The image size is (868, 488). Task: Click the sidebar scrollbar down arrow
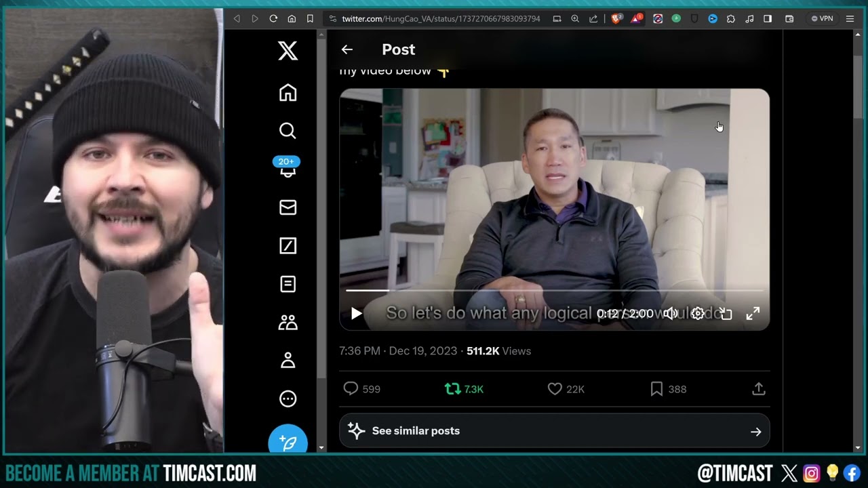tap(321, 448)
